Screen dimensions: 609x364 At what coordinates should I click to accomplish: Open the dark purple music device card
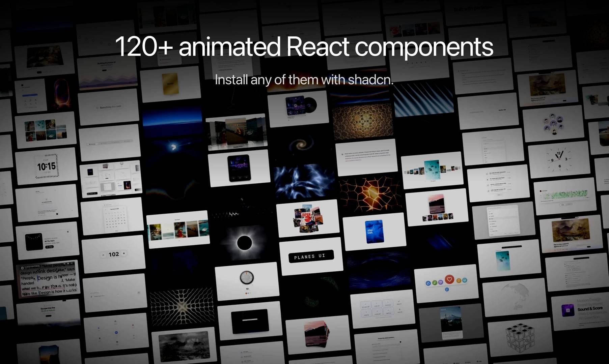239,168
